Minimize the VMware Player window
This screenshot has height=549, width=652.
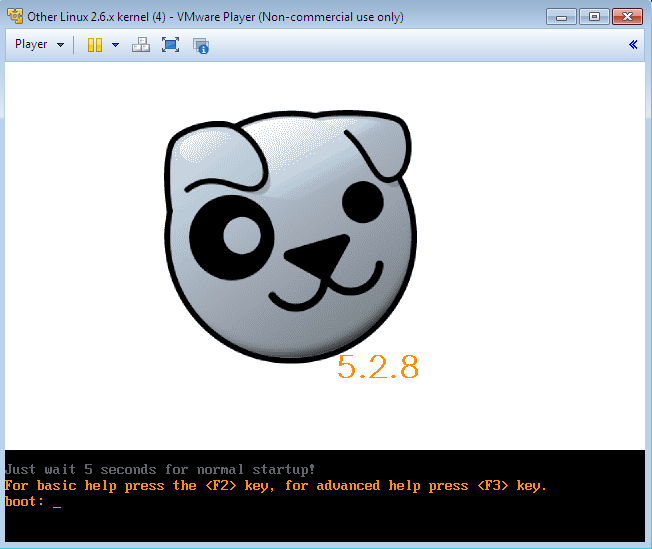561,17
